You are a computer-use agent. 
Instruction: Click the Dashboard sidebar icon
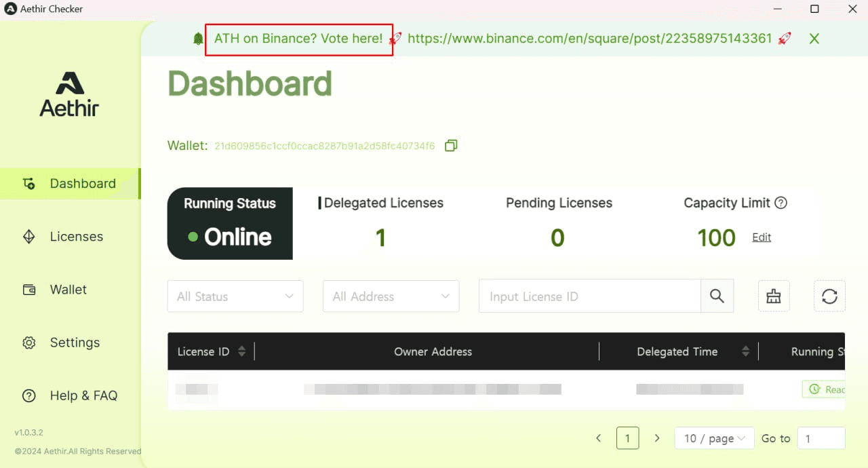[x=29, y=184]
